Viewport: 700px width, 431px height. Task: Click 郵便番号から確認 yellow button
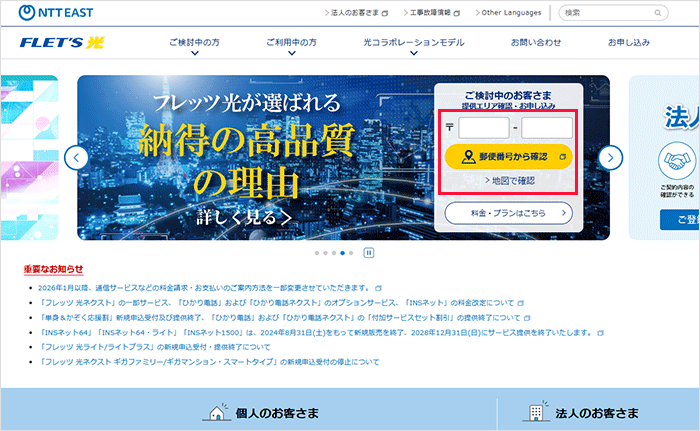[x=508, y=156]
